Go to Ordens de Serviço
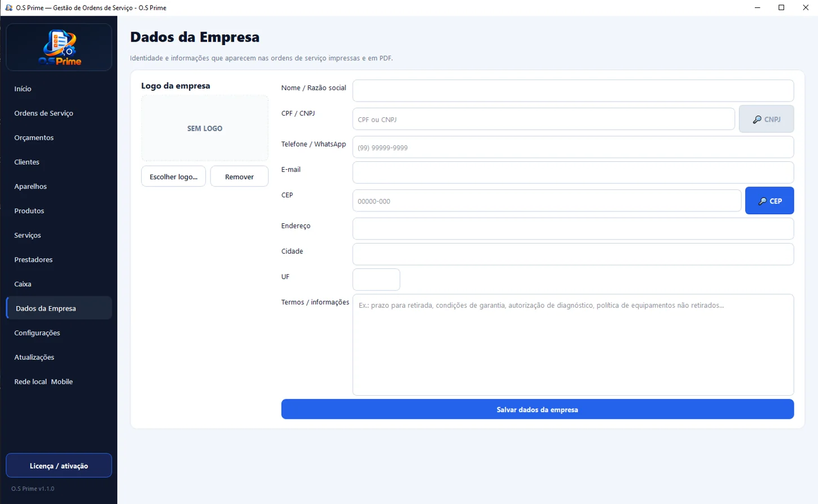 coord(59,113)
